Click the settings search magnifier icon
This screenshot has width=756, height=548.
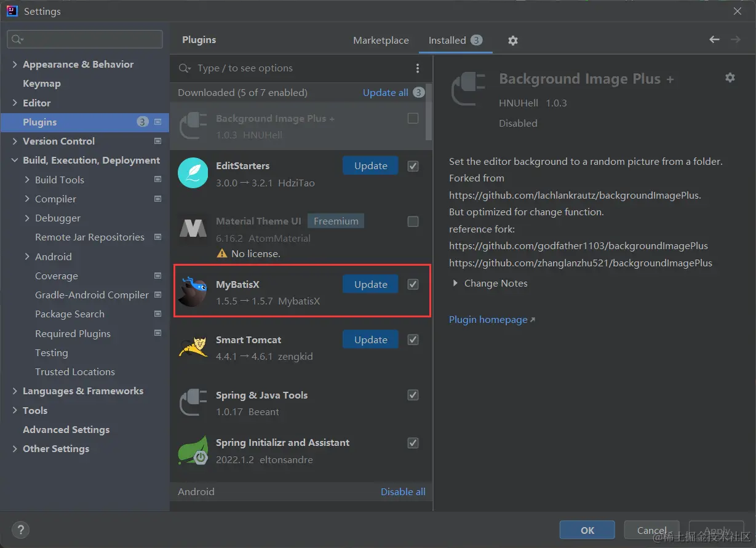(x=17, y=39)
